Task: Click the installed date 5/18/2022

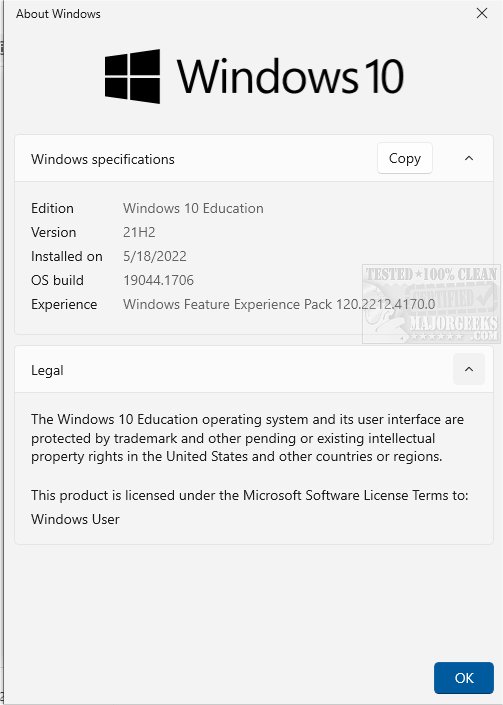Action: point(155,256)
